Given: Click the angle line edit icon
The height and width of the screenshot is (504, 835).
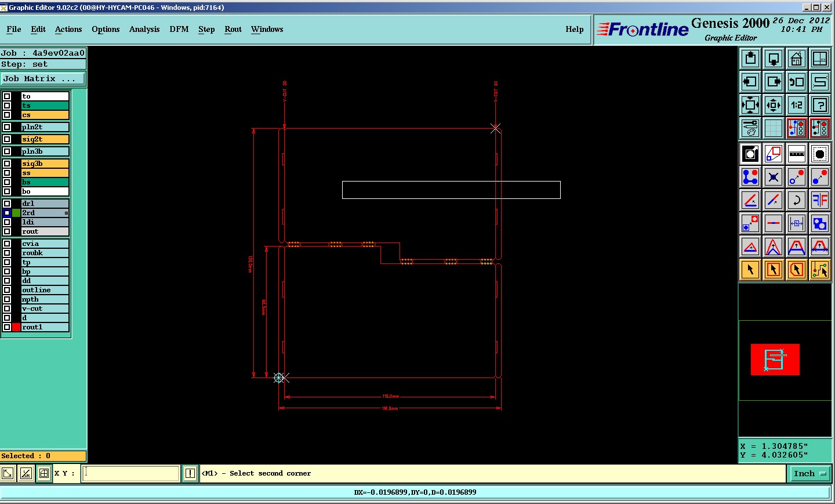Looking at the screenshot, I should (750, 200).
